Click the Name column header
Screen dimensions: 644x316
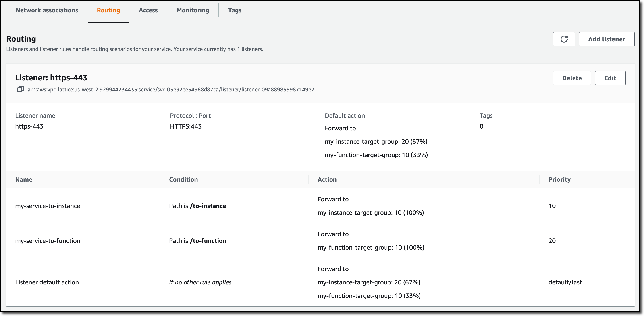24,179
